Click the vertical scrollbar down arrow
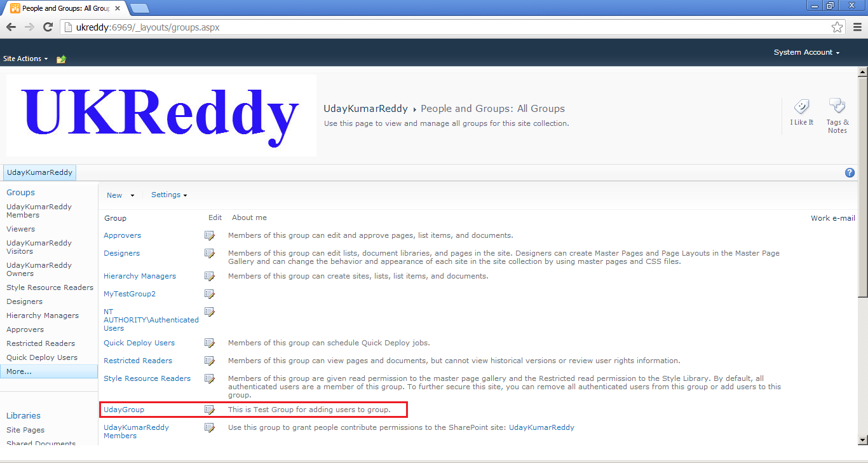Viewport: 868px width, 463px height. coord(862,439)
